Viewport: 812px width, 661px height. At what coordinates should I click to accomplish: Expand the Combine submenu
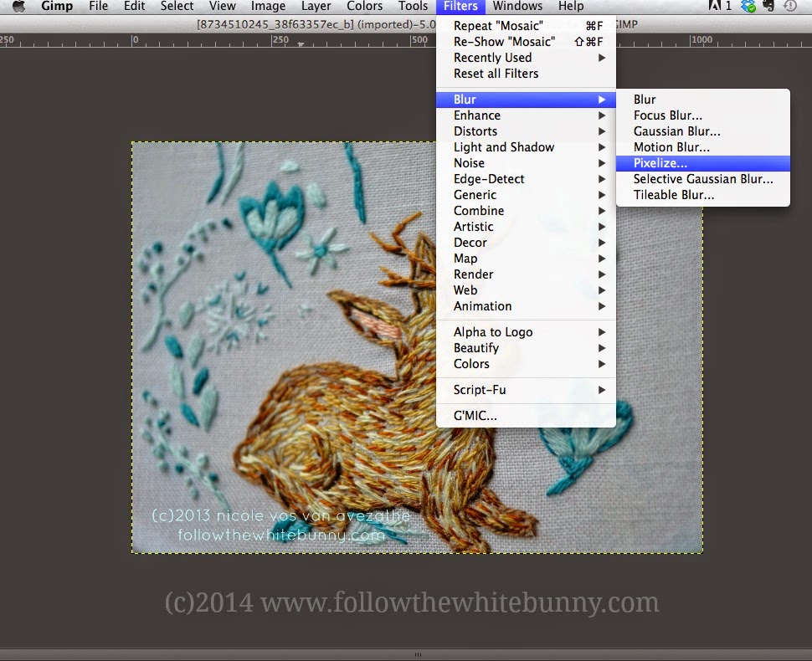tap(527, 211)
